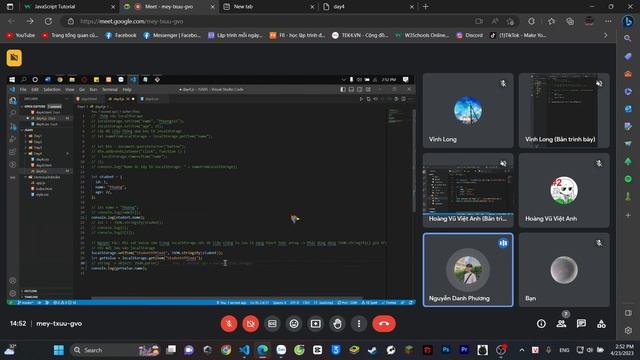Click your own tile labeled Bạn

[564, 270]
